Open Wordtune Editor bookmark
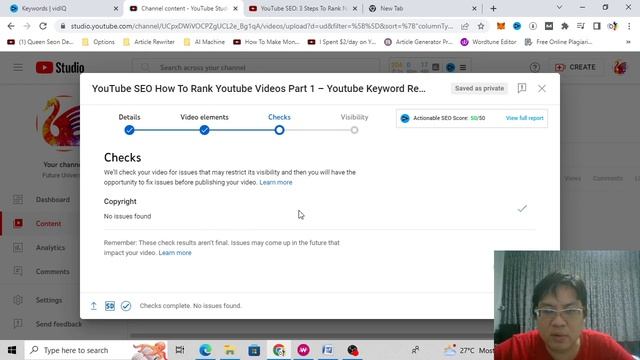 coord(489,42)
